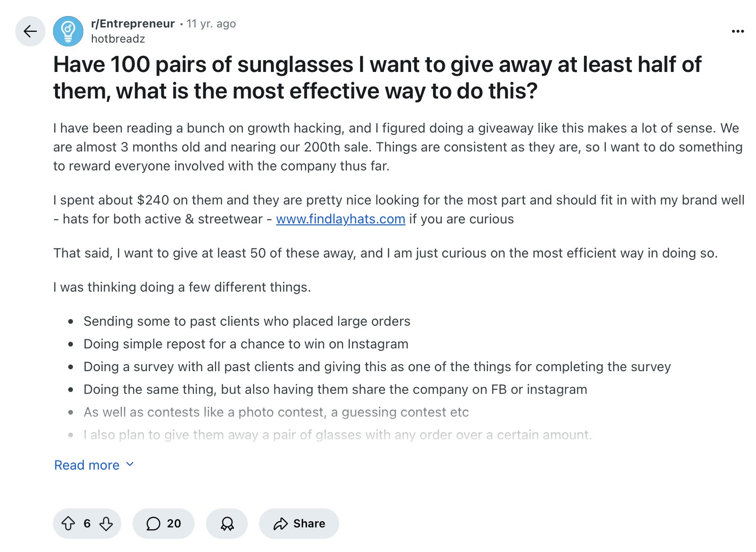Open the three-dot post options menu
Image resolution: width=756 pixels, height=552 pixels.
[x=738, y=31]
